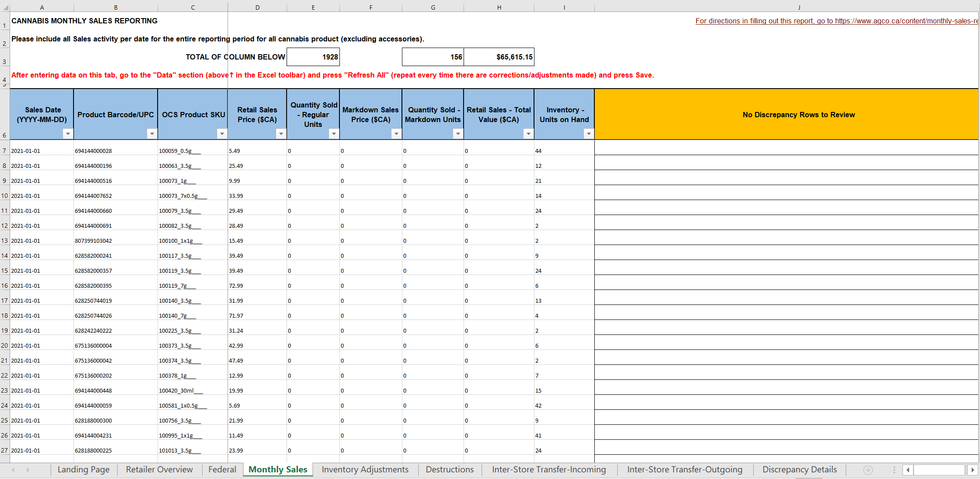Select row 7 header
This screenshot has width=980, height=479.
tap(4, 151)
